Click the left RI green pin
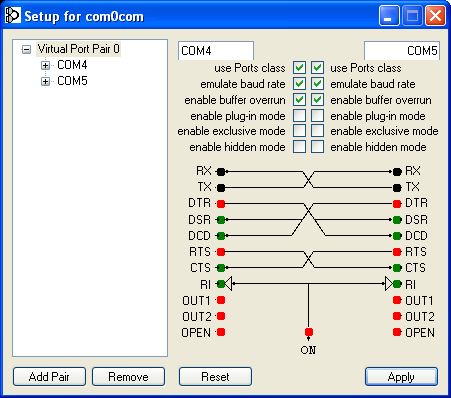Screen dimensions: 451x398 pyautogui.click(x=221, y=284)
